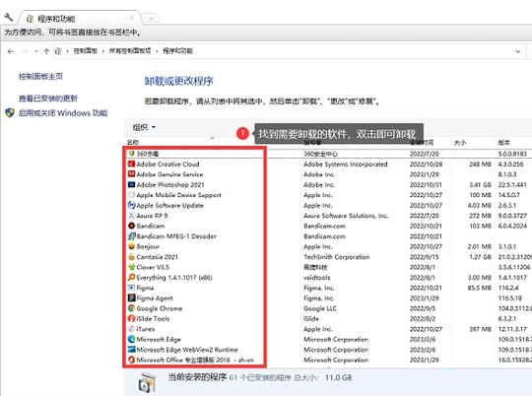Click the iTunes icon

pyautogui.click(x=131, y=329)
